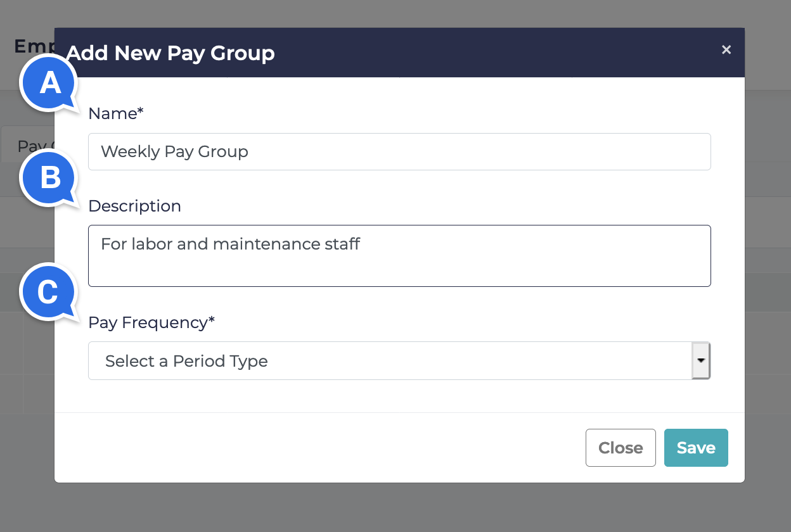
Task: Click the empty dialog footer left of Close
Action: [x=317, y=448]
